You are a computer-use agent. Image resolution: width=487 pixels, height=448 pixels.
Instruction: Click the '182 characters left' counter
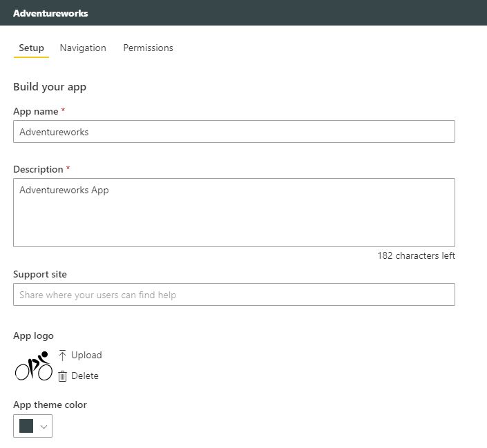[x=416, y=255]
